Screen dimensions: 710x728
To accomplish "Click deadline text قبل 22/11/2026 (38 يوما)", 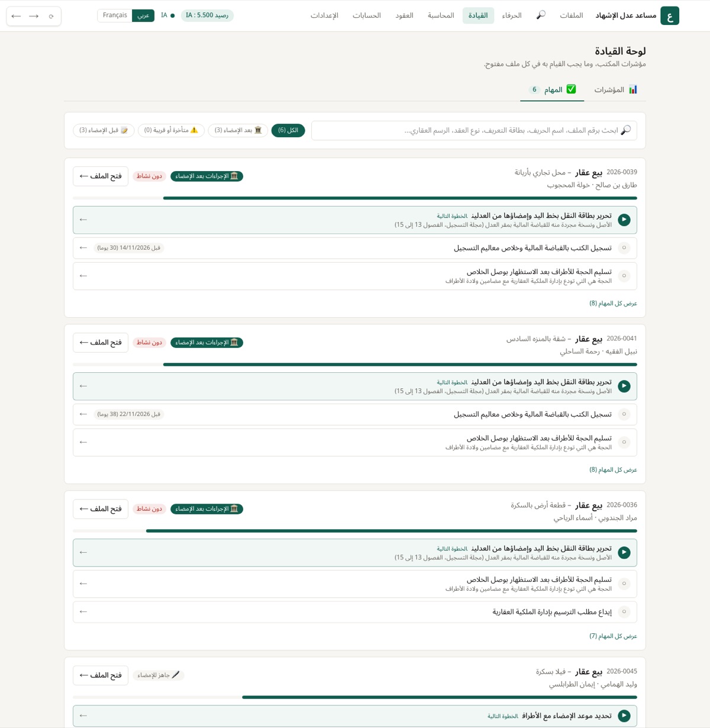I will click(129, 414).
